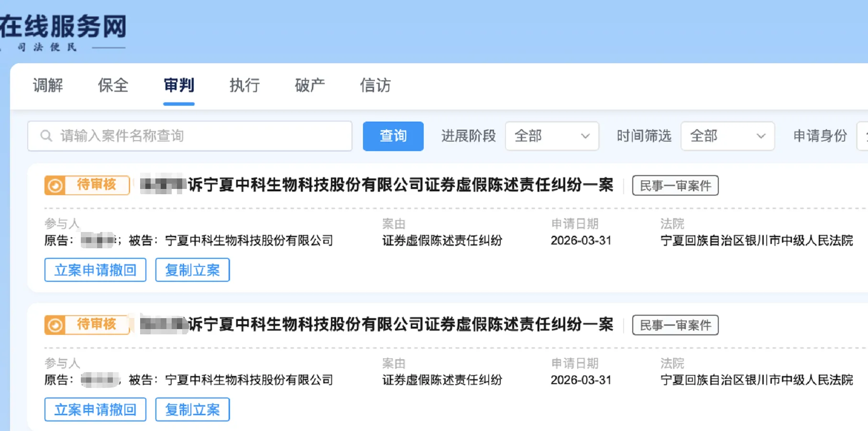Select the 保全 tab
The height and width of the screenshot is (431, 868).
pos(113,86)
